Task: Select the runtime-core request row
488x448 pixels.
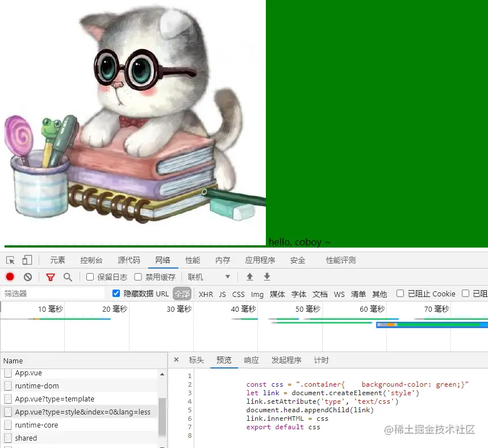Action: [80, 425]
